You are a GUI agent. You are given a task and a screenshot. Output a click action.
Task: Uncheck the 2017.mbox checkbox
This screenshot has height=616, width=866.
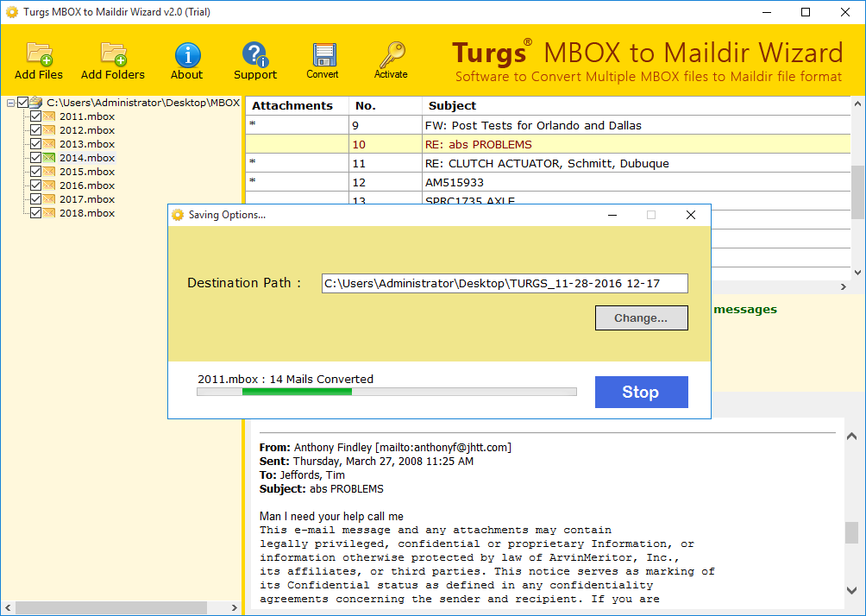click(36, 199)
